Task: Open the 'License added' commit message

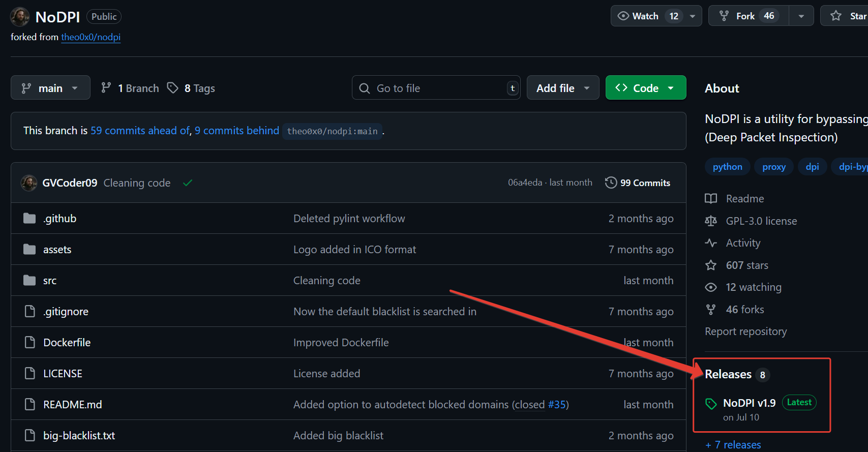Action: click(x=326, y=374)
